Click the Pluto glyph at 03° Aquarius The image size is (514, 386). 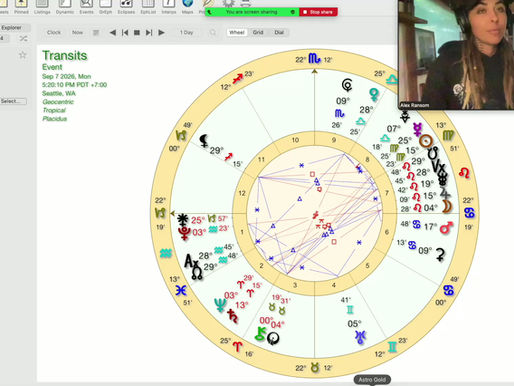click(184, 233)
